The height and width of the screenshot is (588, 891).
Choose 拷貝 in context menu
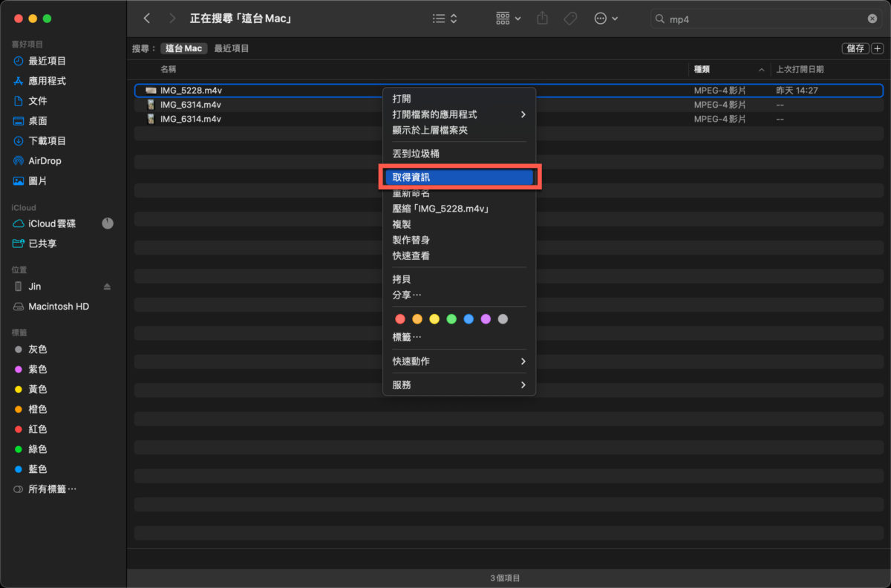pyautogui.click(x=459, y=279)
